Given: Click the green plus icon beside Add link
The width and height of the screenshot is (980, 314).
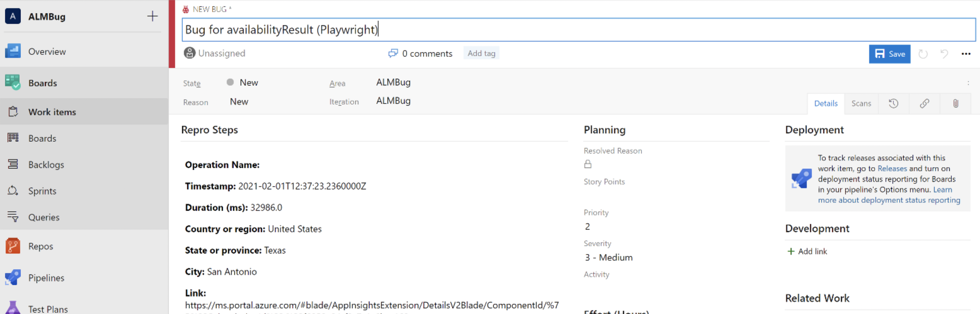Looking at the screenshot, I should point(790,251).
